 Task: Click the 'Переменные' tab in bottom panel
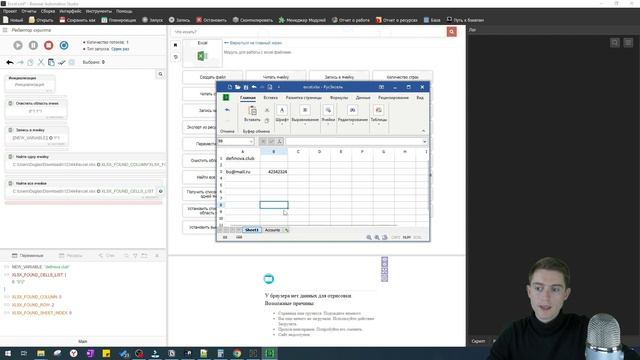(x=27, y=256)
